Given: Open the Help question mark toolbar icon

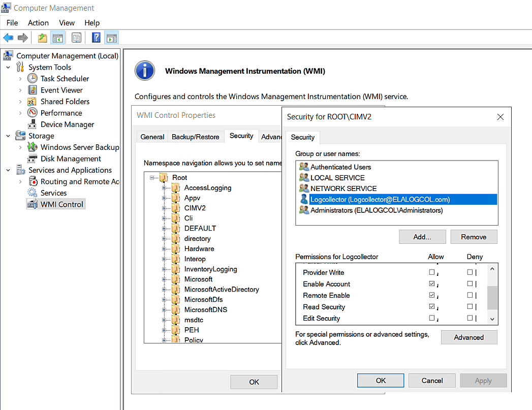Looking at the screenshot, I should tap(97, 38).
